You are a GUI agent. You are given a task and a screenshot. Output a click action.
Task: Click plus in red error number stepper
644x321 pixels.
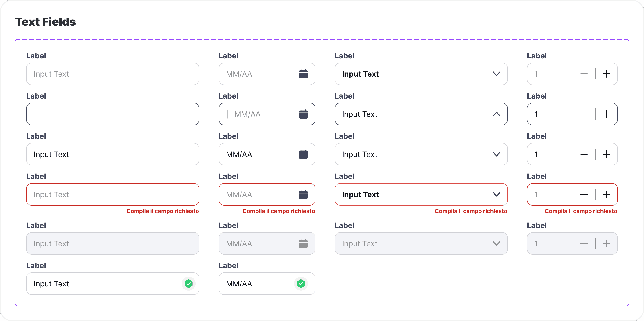click(606, 194)
